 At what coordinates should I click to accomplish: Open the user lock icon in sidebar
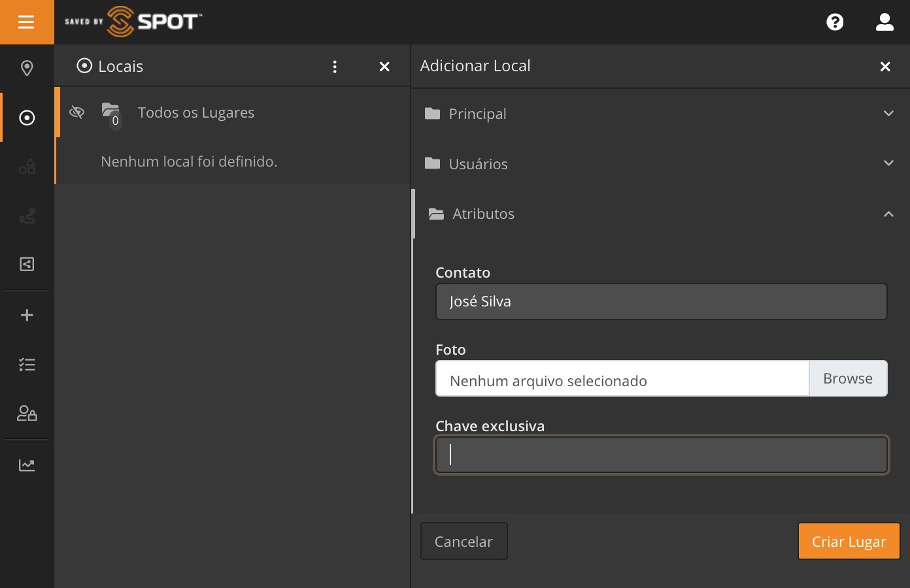(27, 414)
